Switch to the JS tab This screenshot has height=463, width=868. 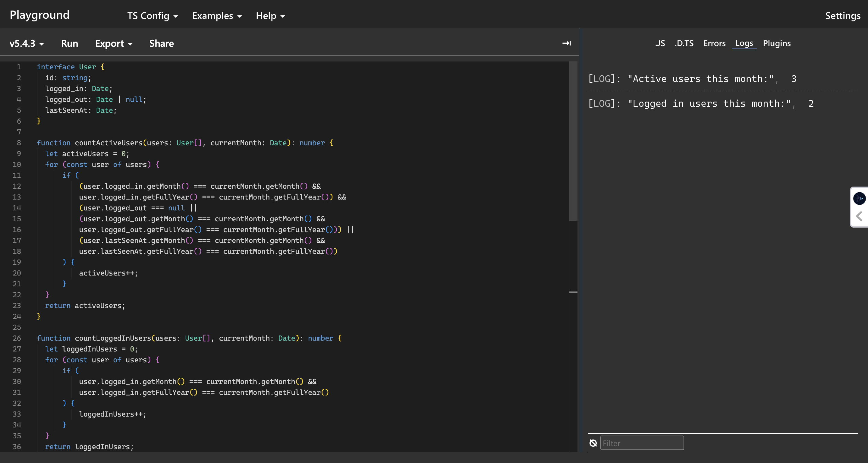660,43
